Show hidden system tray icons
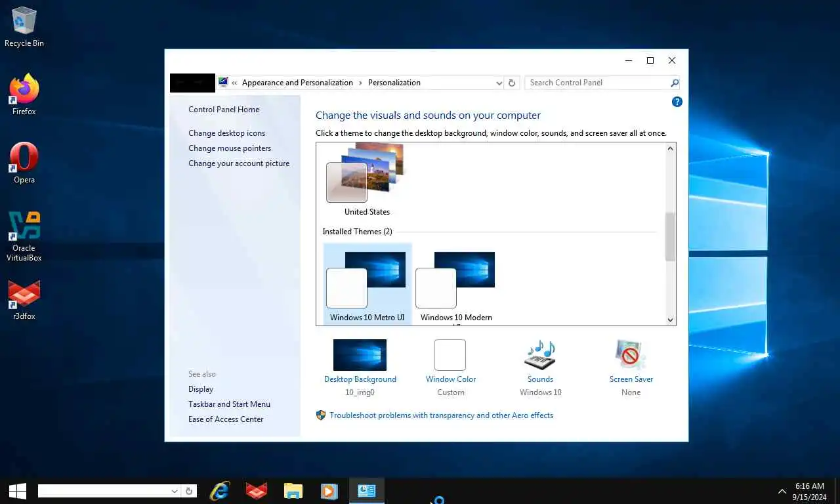 pos(782,491)
